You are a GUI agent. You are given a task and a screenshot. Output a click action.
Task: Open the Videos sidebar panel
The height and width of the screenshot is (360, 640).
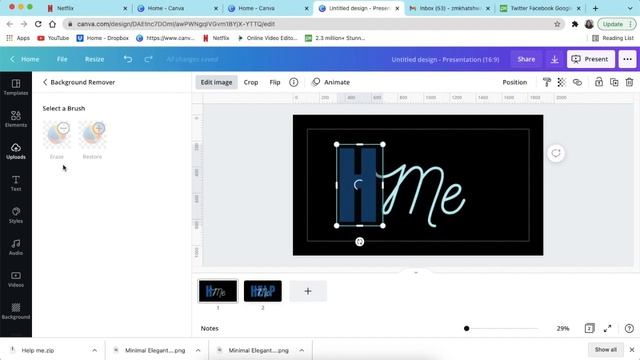click(16, 279)
